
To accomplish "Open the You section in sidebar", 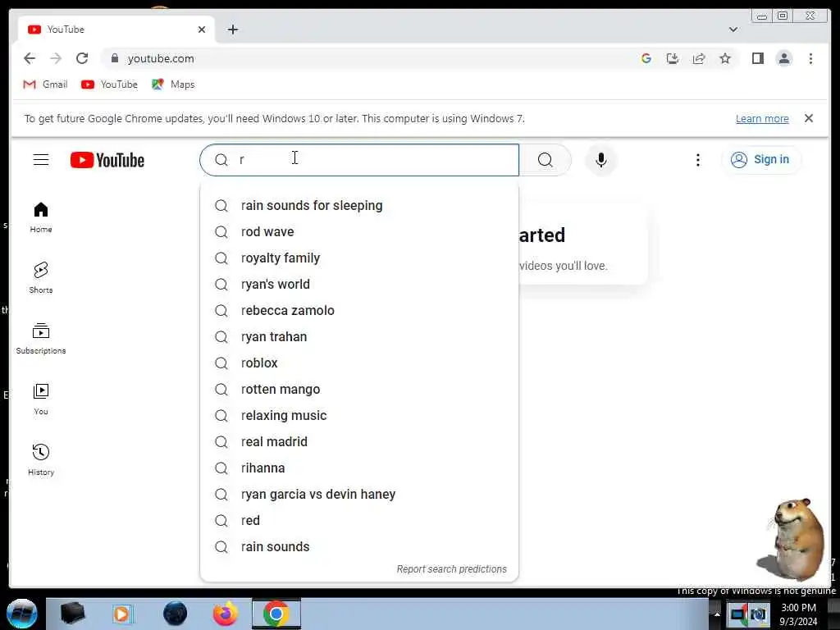I will 41,399.
